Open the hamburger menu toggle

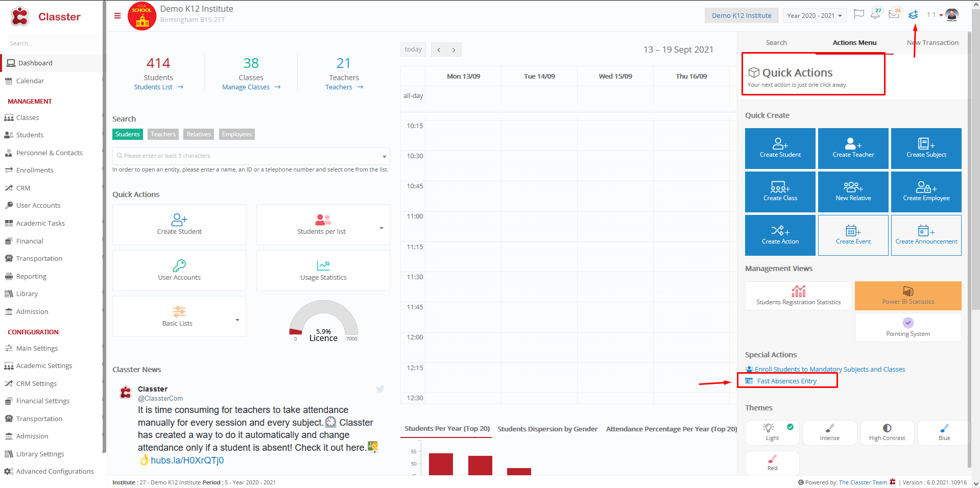pyautogui.click(x=117, y=16)
